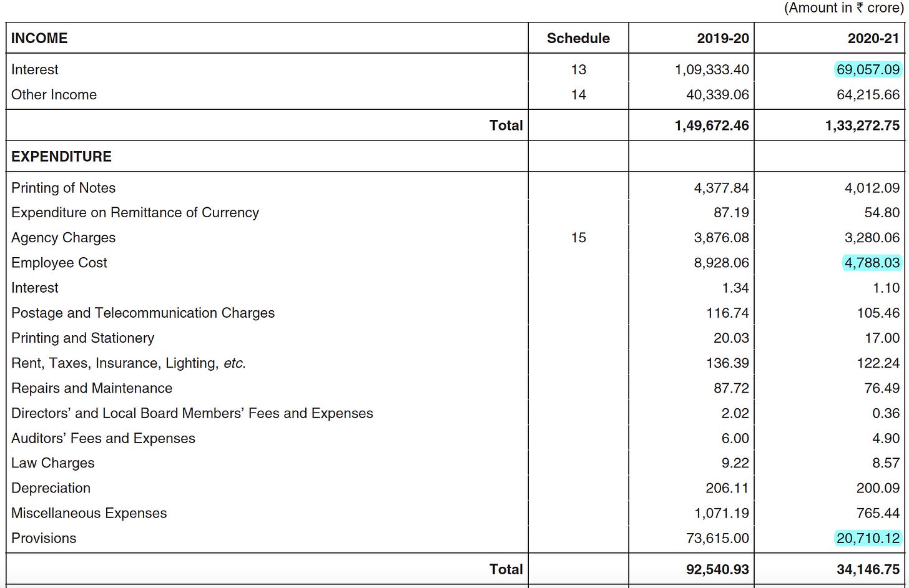
Task: Click the Interest income value 1,09,333.40
Action: click(x=712, y=69)
